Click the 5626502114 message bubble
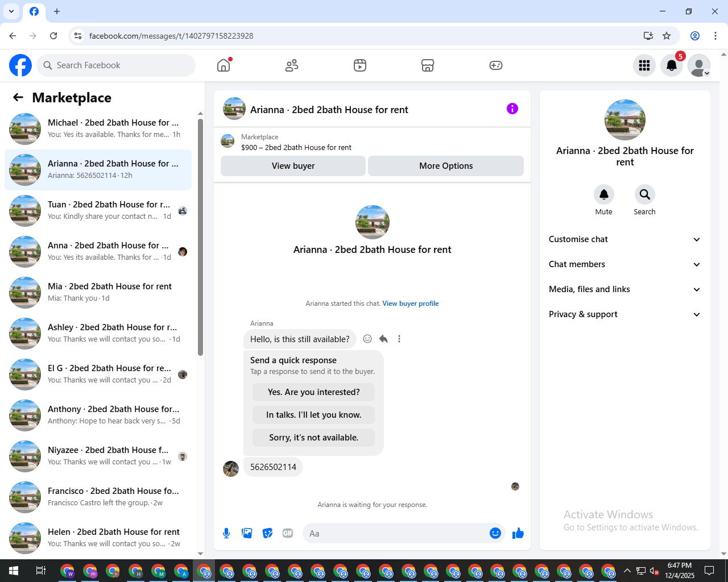 click(x=273, y=467)
